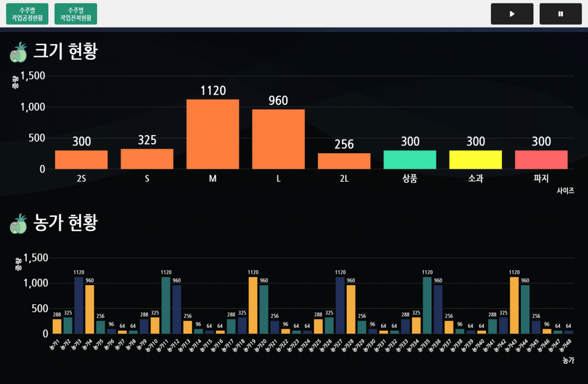Click the 사이즈 axis title

pos(565,191)
